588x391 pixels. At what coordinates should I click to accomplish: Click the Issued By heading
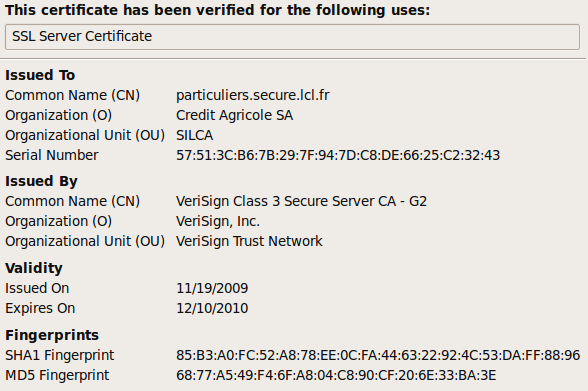(x=41, y=181)
